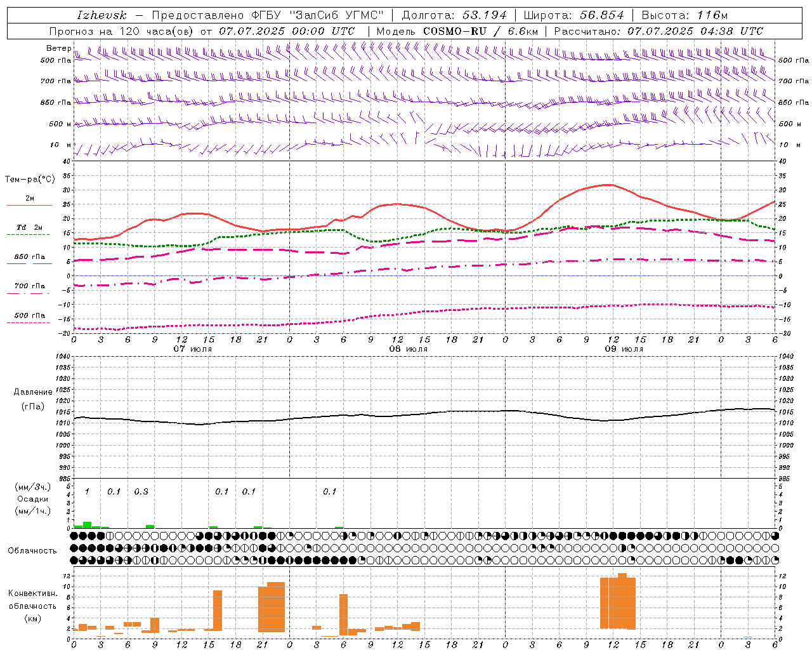Click the 'Осадки' precipitation label
Image resolution: width=812 pixels, height=650 pixels.
32,499
